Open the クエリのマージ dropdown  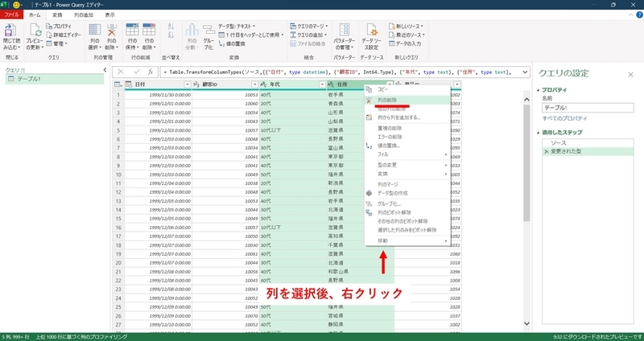pos(308,26)
